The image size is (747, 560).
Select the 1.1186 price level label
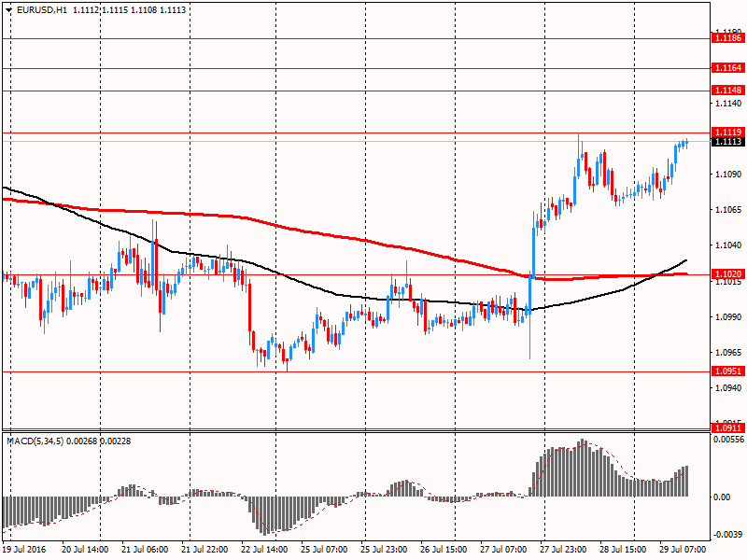click(727, 38)
